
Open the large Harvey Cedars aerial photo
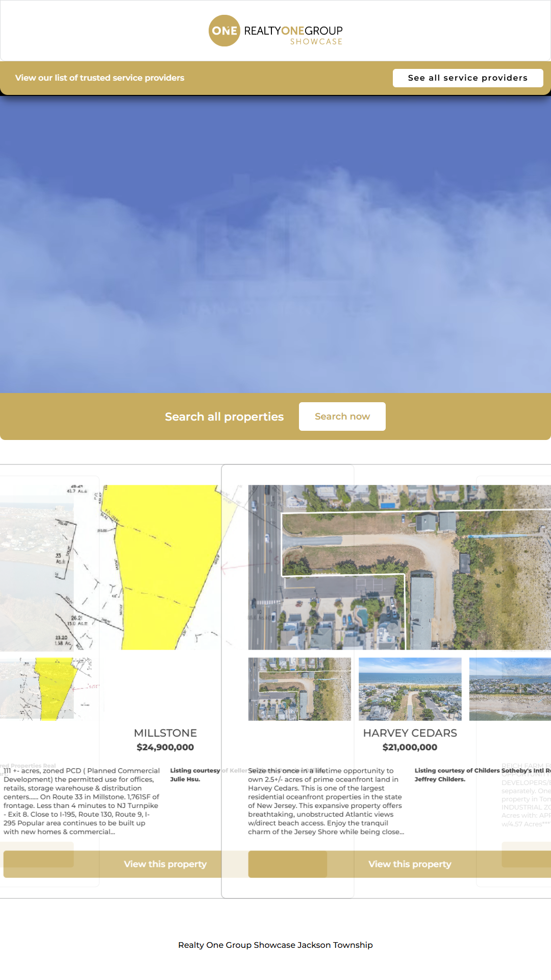398,567
